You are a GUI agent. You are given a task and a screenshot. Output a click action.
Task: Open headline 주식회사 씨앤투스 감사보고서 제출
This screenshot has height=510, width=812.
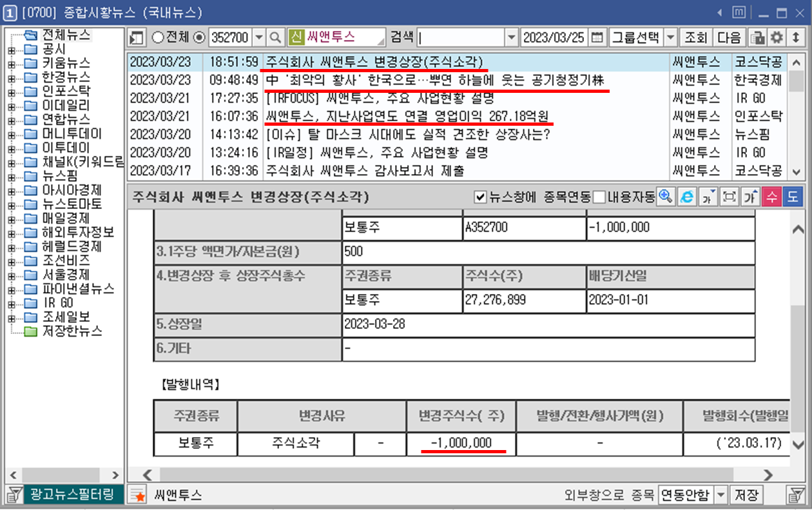(365, 171)
